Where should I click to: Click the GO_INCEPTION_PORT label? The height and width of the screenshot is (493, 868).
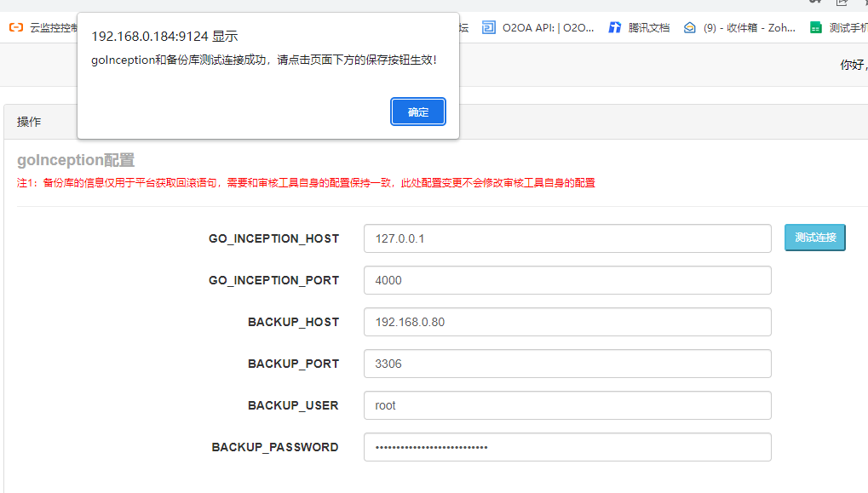[273, 280]
